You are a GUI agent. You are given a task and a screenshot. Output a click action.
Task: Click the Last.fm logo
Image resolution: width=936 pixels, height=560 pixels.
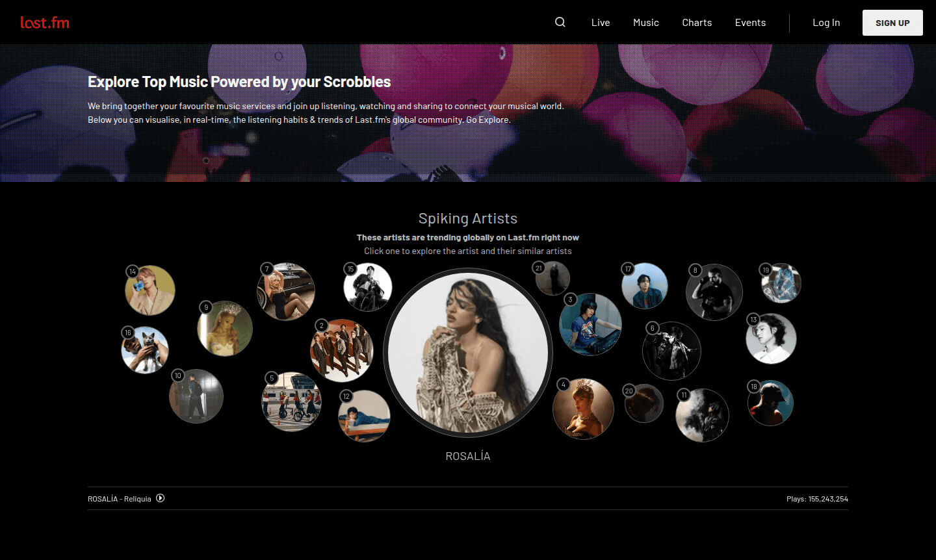(x=44, y=22)
